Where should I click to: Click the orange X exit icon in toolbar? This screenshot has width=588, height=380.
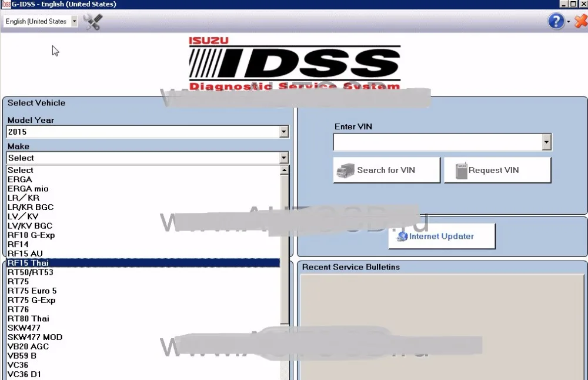pos(581,21)
